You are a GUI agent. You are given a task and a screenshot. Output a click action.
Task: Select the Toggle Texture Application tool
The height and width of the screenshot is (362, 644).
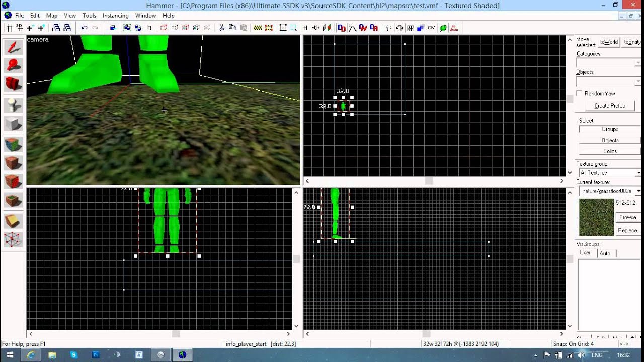[x=14, y=145]
